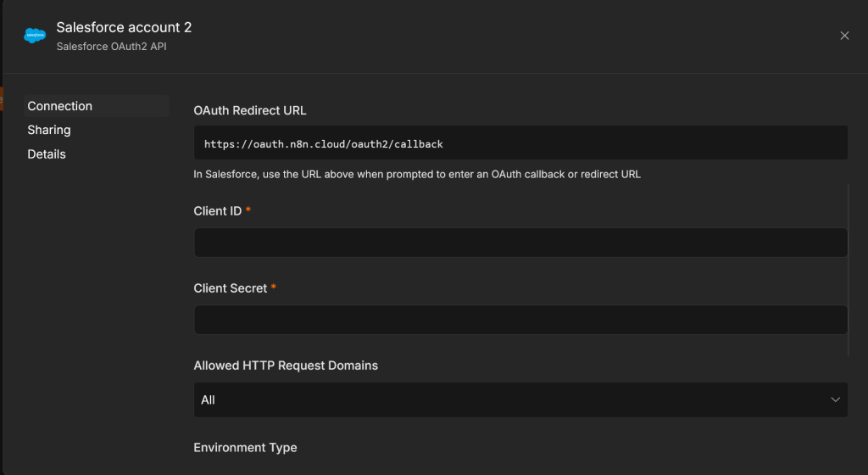Click the form's vertical scrollbar
Image resolution: width=868 pixels, height=475 pixels.
coord(848,271)
